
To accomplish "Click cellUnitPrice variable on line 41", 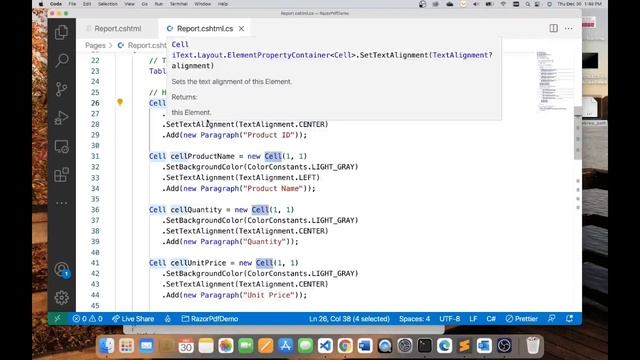I will [198, 263].
